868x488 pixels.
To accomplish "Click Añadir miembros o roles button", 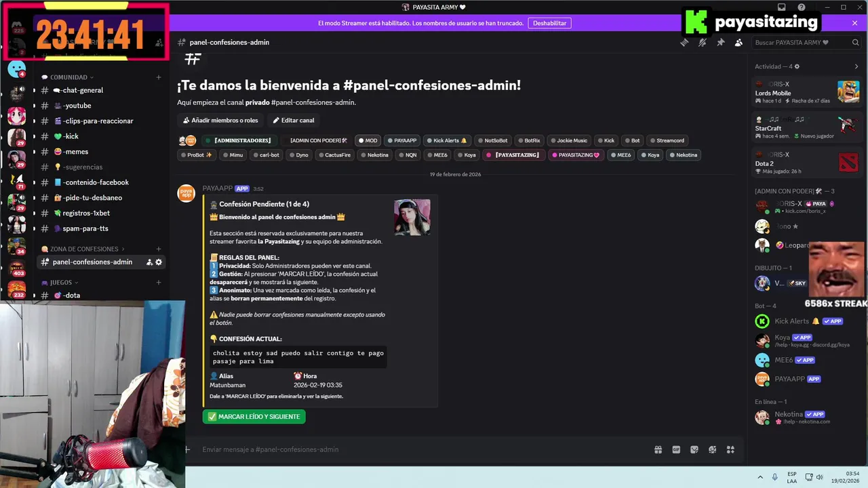I will (220, 120).
